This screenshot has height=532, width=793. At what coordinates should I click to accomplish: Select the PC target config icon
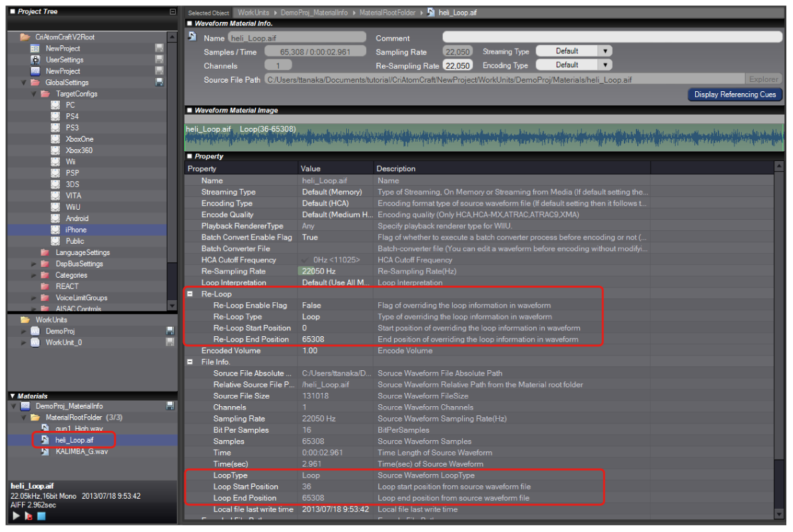pos(56,105)
